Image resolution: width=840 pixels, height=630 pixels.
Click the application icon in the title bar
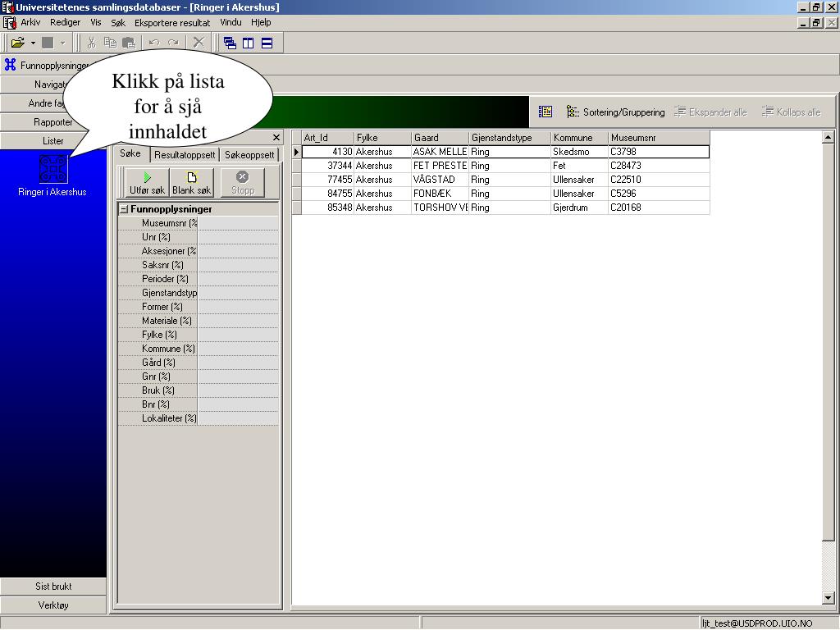tap(7, 7)
